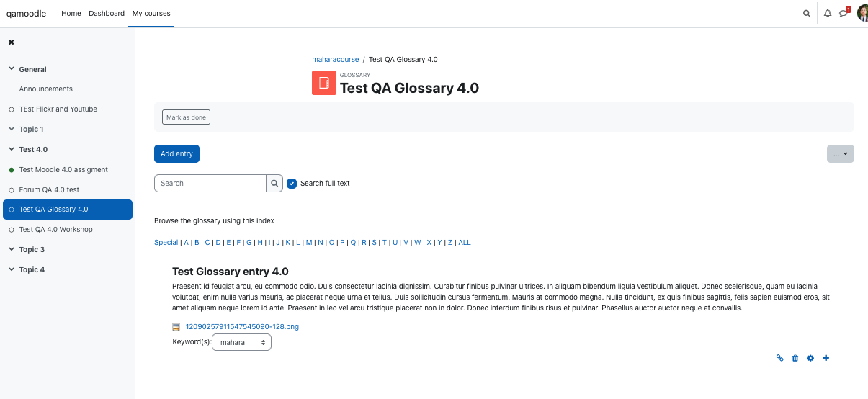Toggle completion circle for Test QA 4.0 Workshop
The width and height of the screenshot is (868, 399).
point(12,230)
